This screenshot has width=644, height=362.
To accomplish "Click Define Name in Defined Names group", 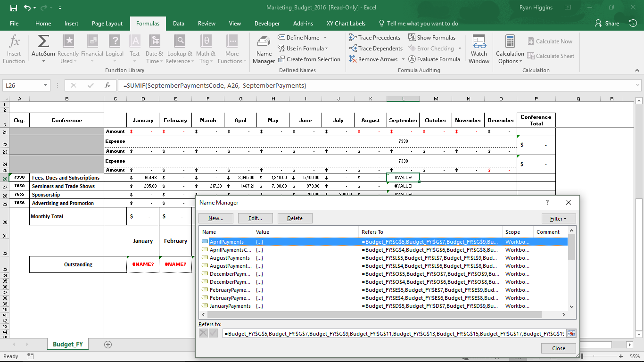I will 299,38.
